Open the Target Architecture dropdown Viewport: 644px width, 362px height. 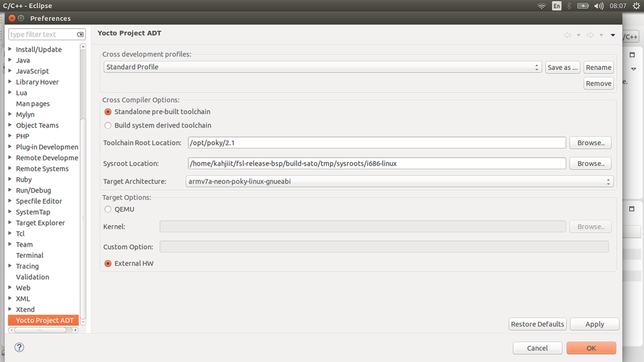pos(400,182)
